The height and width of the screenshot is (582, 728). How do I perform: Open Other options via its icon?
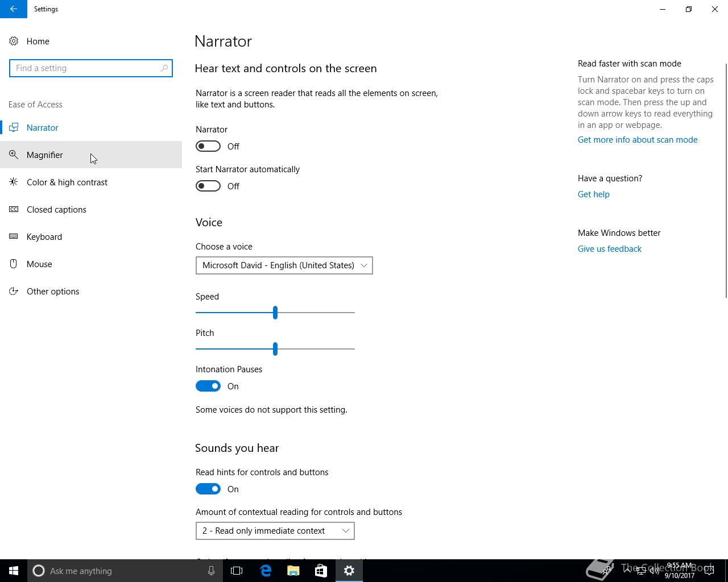click(x=14, y=291)
